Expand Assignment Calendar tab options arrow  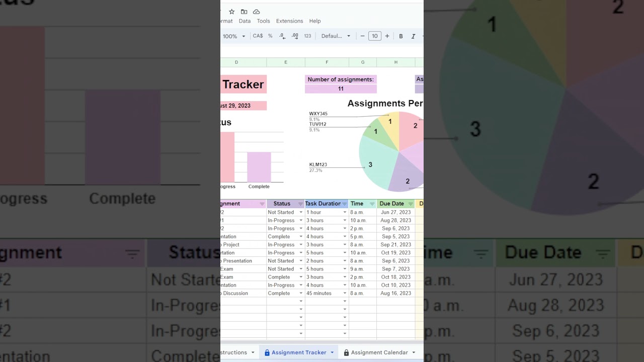pos(414,353)
